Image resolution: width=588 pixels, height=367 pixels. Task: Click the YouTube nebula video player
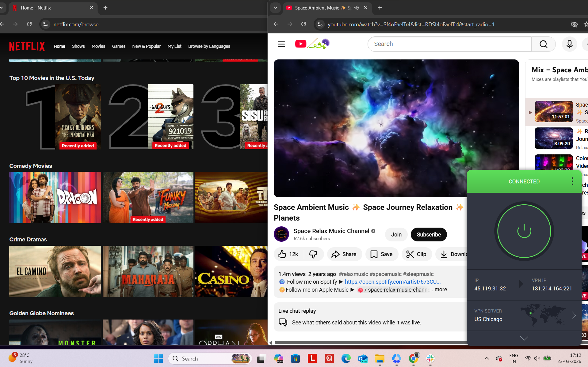396,128
